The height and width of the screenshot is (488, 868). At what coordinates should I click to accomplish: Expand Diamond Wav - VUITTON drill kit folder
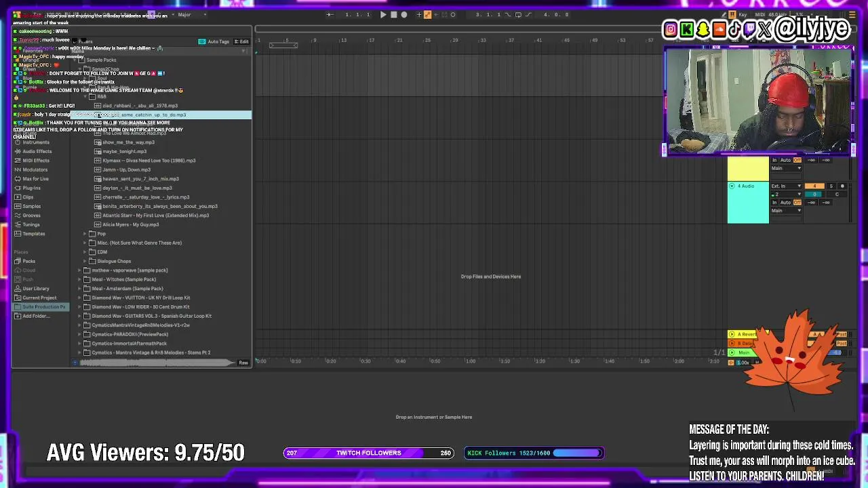click(79, 298)
